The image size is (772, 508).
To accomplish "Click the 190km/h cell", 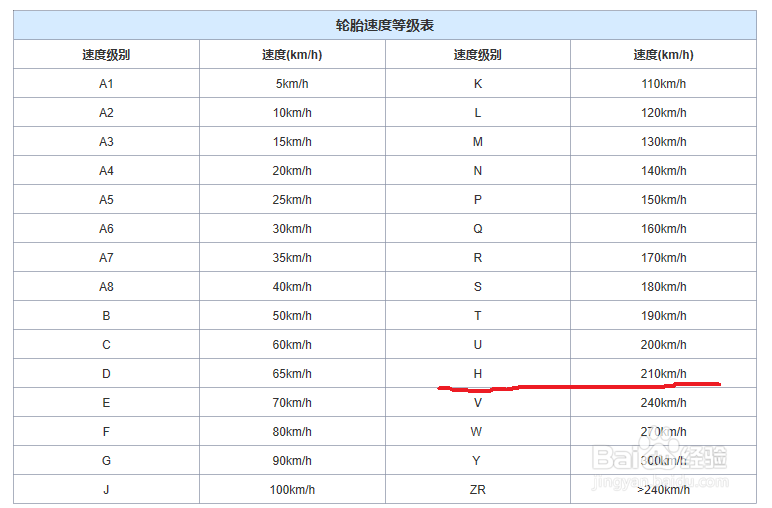I will pyautogui.click(x=663, y=316).
